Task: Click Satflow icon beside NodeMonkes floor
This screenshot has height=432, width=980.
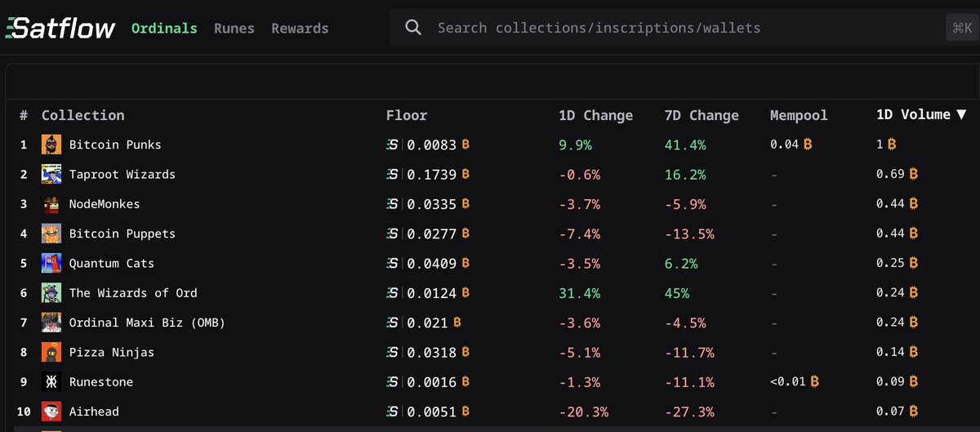Action: point(393,204)
